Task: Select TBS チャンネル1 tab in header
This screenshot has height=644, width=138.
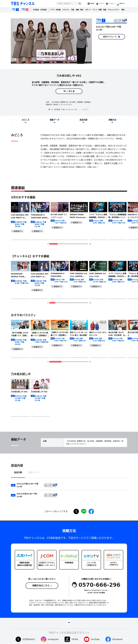Action: 15,10
